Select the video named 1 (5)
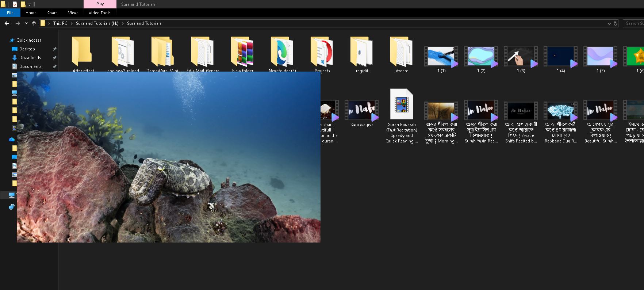This screenshot has width=644, height=290. [x=601, y=59]
